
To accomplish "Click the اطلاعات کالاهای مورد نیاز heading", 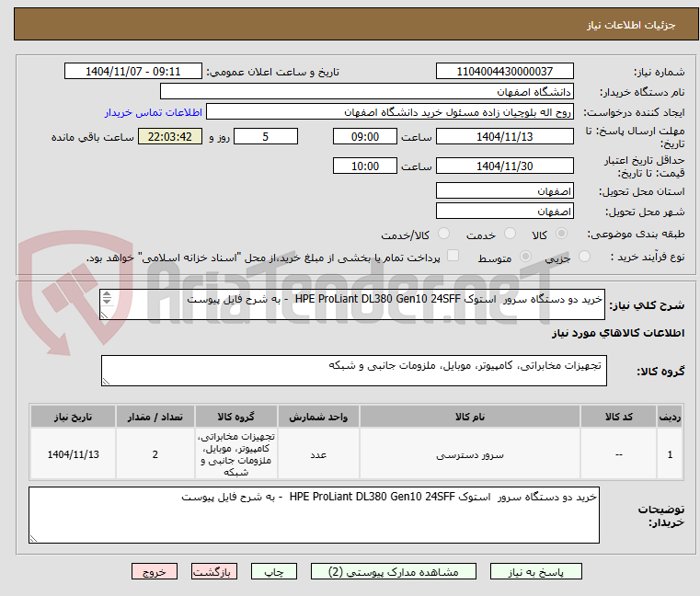I will pos(618,333).
